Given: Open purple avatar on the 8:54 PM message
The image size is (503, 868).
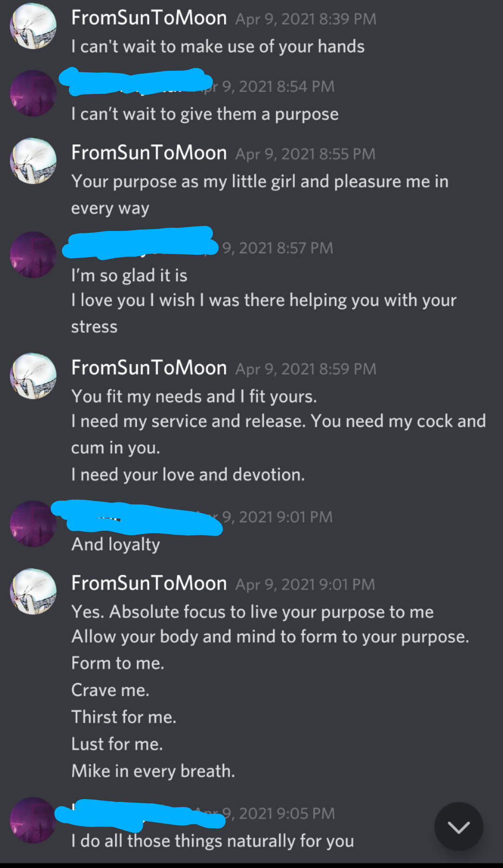Looking at the screenshot, I should coord(33,93).
